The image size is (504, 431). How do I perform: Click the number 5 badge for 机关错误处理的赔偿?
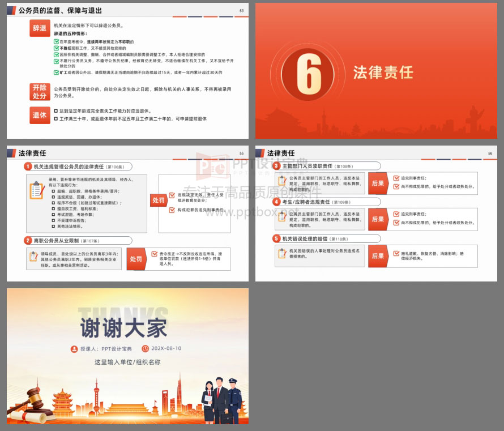(276, 238)
